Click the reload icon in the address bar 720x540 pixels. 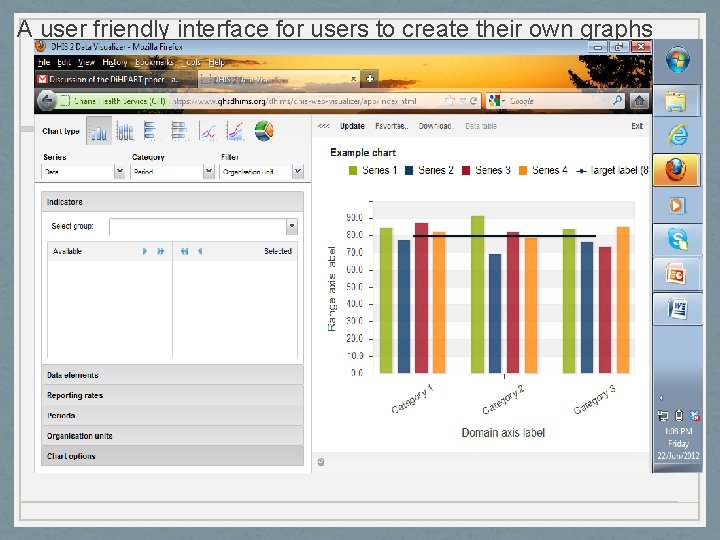(x=473, y=101)
